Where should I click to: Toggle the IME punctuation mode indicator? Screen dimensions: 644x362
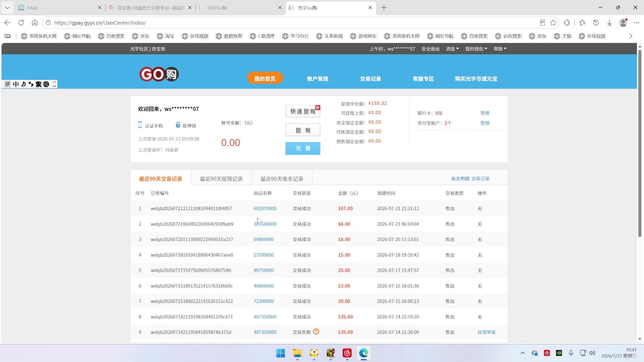pyautogui.click(x=31, y=84)
